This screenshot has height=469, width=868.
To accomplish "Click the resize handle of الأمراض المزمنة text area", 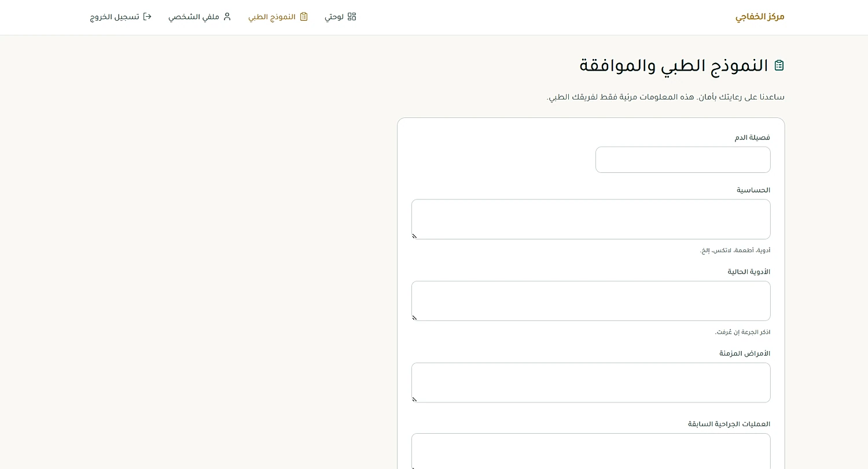I will (414, 399).
